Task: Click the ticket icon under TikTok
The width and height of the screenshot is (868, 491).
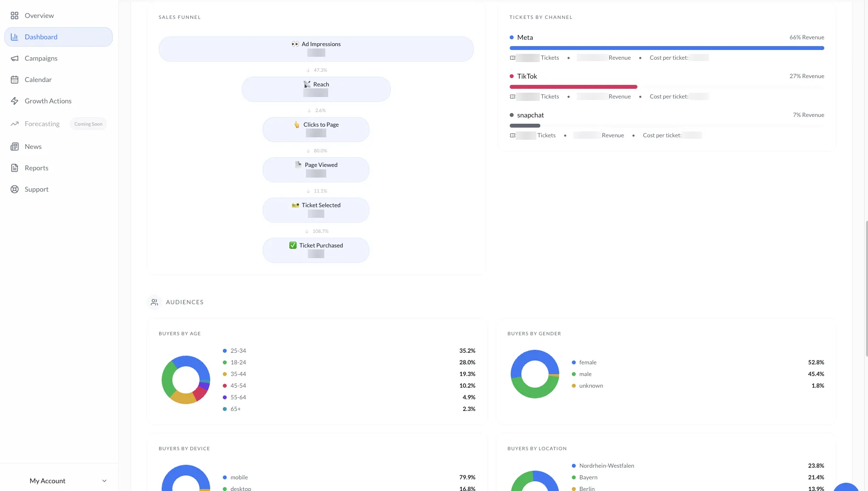Action: 513,97
